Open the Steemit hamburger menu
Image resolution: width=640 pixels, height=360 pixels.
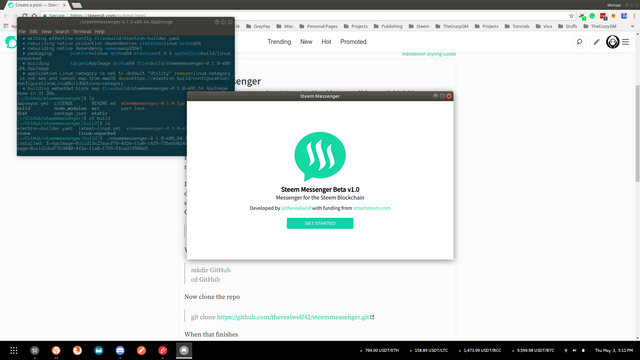(625, 42)
